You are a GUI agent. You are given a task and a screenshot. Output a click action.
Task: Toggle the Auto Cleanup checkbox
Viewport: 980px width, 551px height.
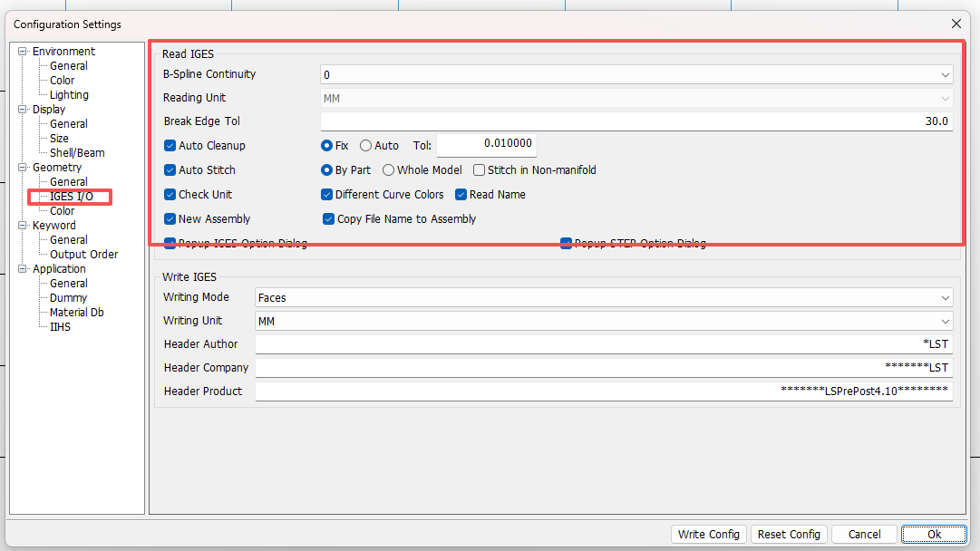(x=170, y=146)
